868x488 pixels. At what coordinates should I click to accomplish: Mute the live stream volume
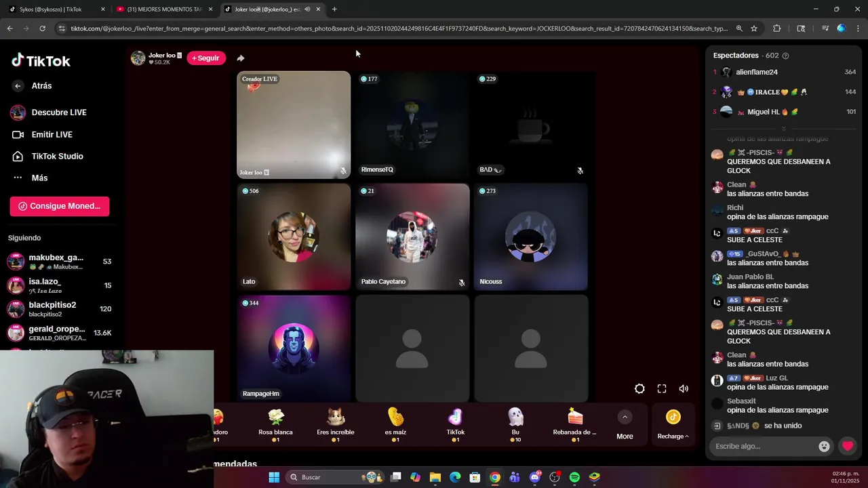point(684,388)
